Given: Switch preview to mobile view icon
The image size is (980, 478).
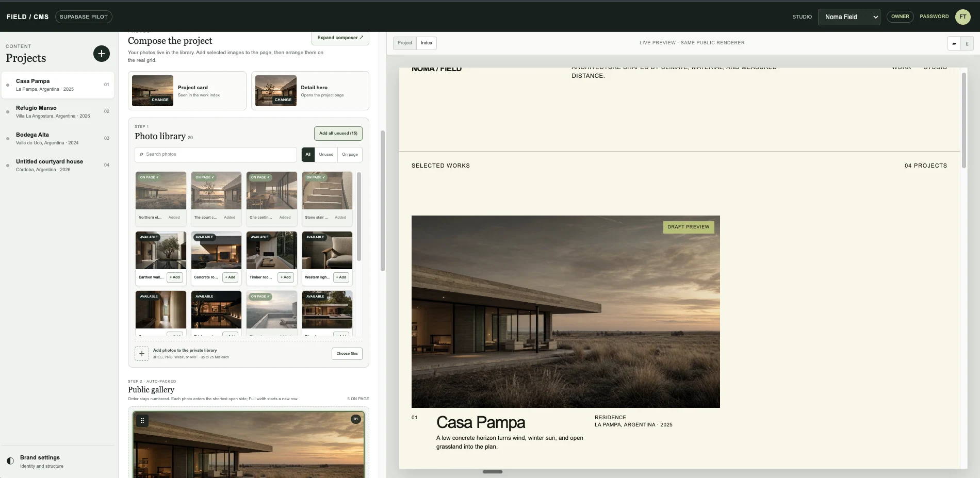Looking at the screenshot, I should [x=967, y=43].
